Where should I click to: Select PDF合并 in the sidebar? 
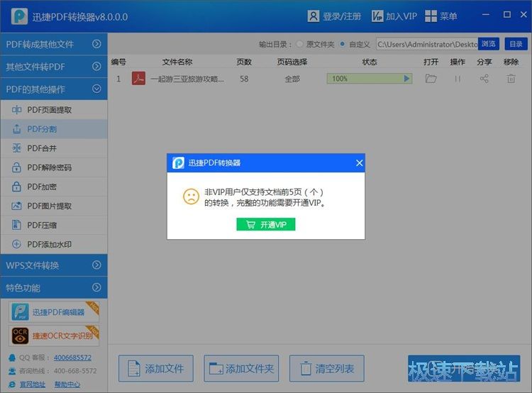click(x=54, y=148)
